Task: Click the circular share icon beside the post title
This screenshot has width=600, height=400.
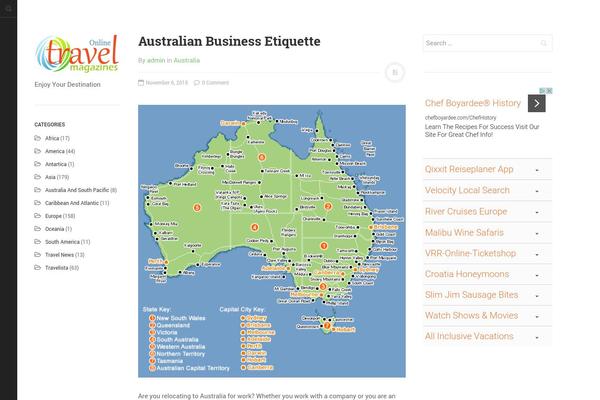Action: [x=395, y=72]
